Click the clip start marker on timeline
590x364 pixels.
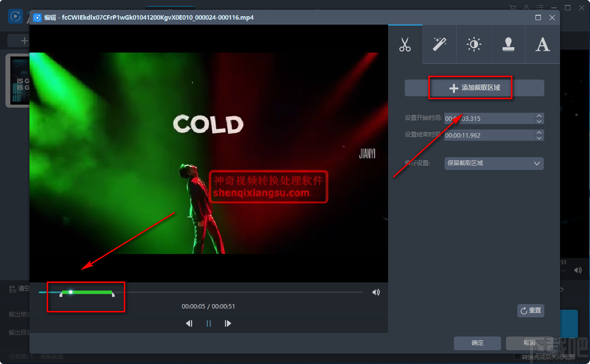point(61,295)
